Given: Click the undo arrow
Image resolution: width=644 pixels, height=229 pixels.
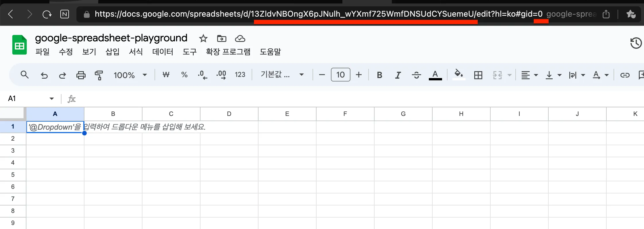Looking at the screenshot, I should coord(44,75).
